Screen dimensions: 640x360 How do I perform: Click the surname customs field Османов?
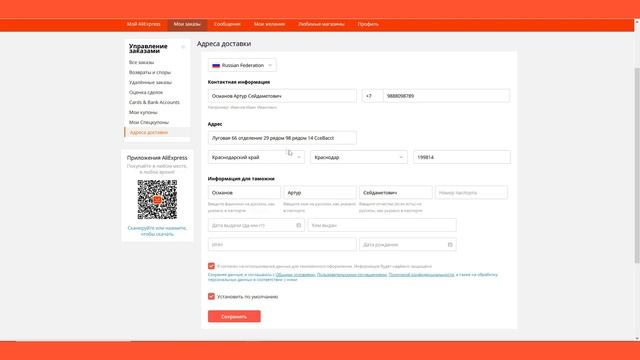click(244, 193)
